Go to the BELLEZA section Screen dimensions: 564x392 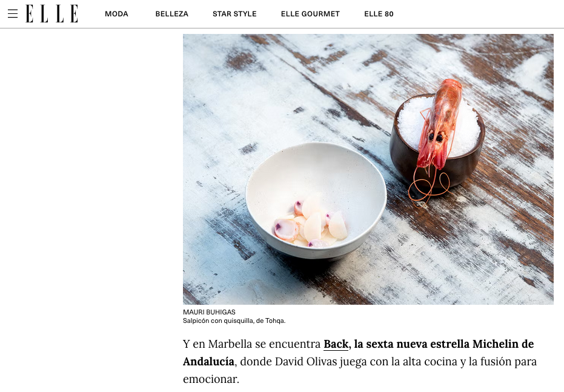(172, 14)
